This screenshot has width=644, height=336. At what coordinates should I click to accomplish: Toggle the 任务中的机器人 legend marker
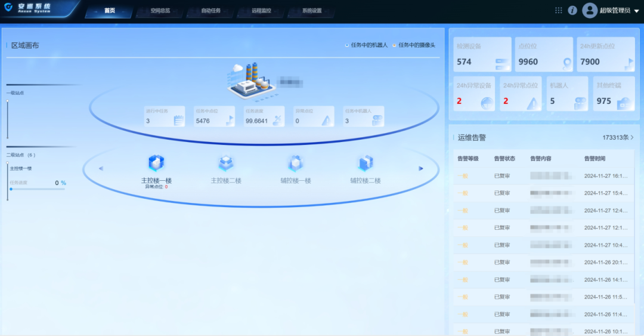(x=347, y=45)
